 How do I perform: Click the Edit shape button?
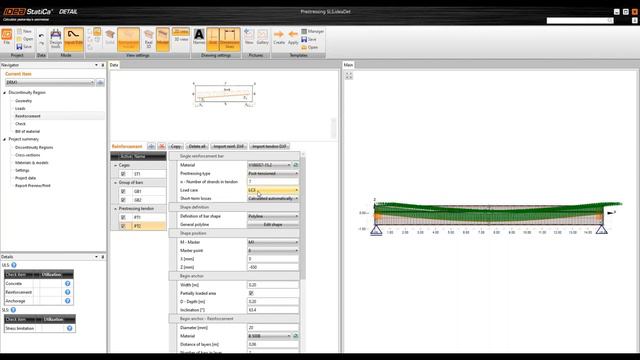coord(273,224)
